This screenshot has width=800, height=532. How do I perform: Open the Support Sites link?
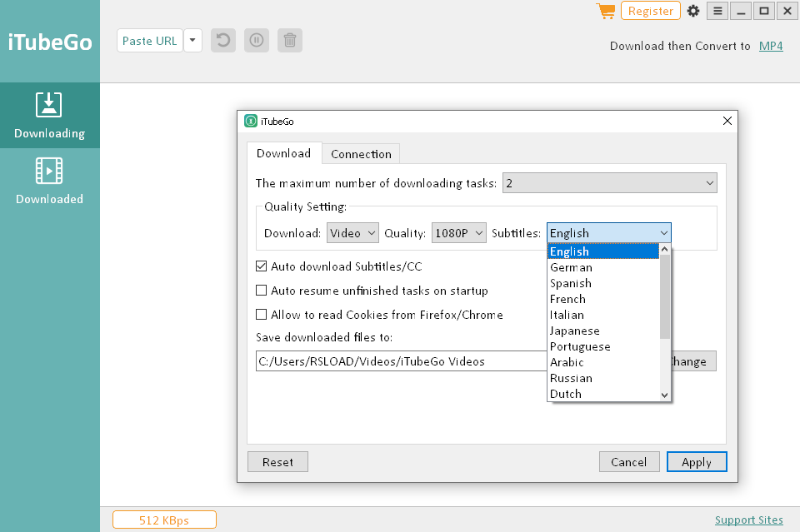pyautogui.click(x=748, y=520)
